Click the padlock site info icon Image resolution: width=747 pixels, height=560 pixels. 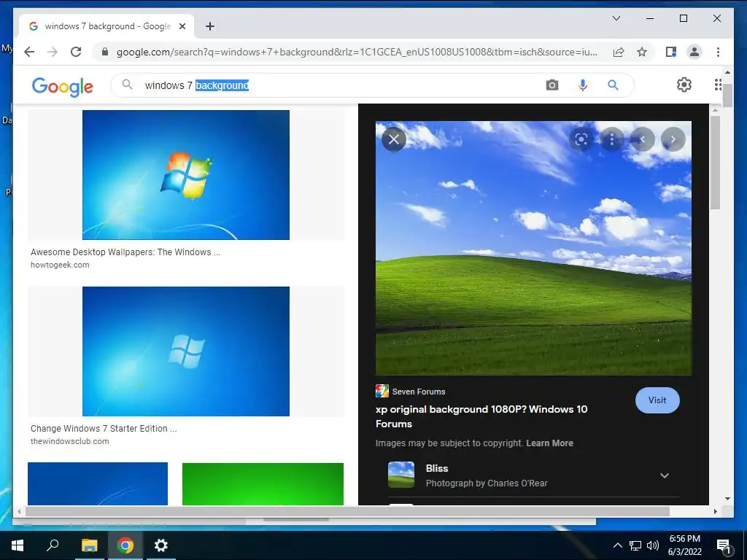(105, 52)
